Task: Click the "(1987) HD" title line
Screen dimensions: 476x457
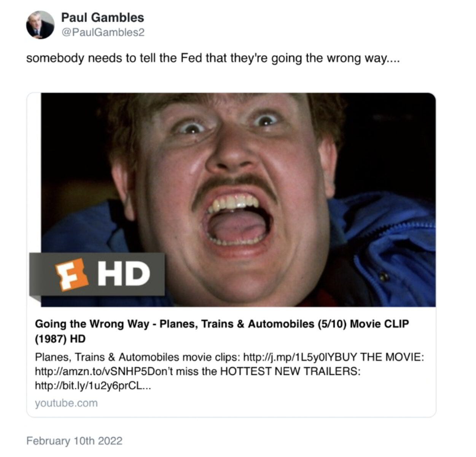Action: click(60, 339)
